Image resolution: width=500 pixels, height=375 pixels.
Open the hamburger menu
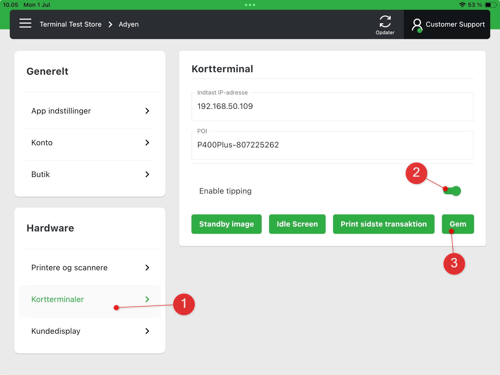[25, 24]
